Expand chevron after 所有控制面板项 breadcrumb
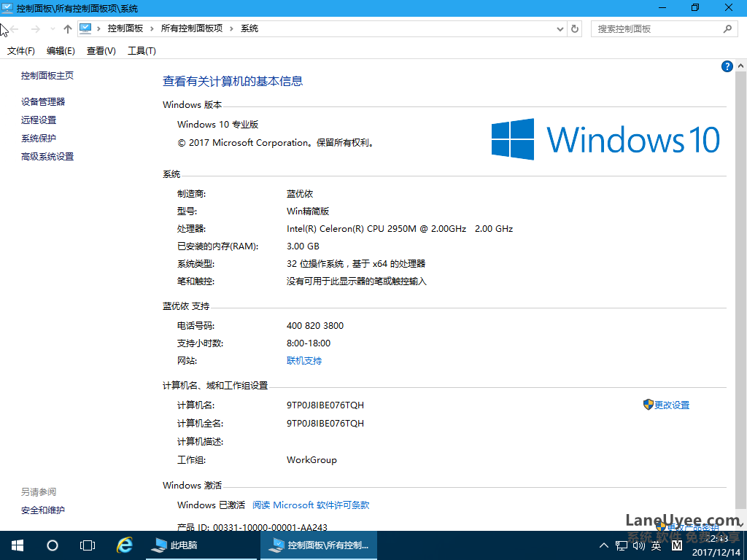 (x=231, y=29)
